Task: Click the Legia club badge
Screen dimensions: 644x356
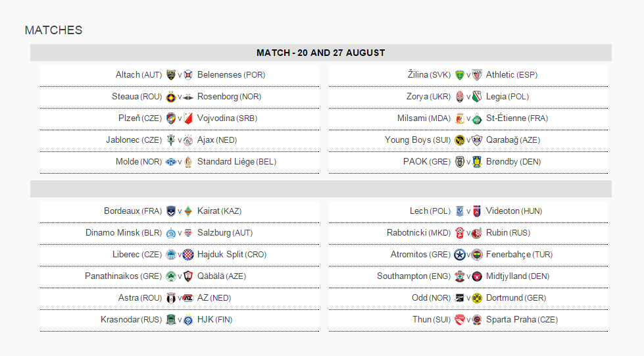Action: (x=477, y=97)
